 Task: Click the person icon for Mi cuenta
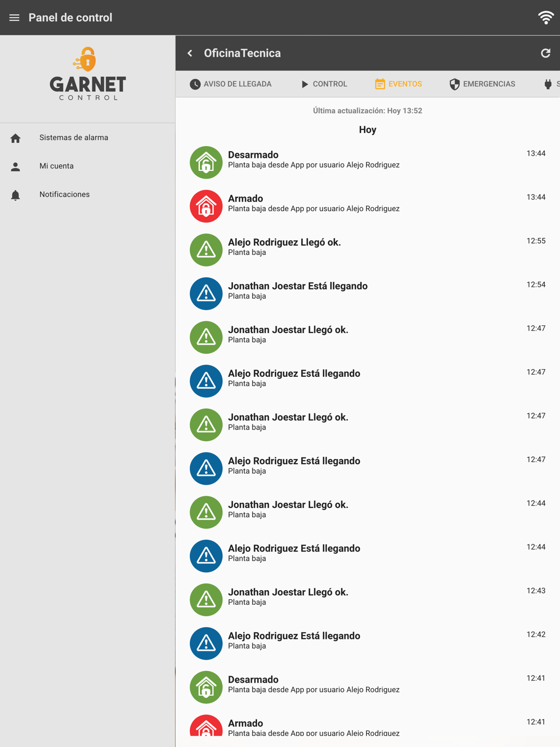16,166
